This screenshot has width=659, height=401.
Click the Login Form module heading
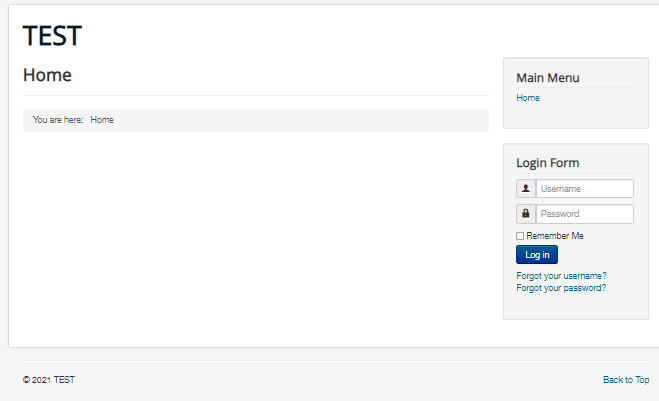click(547, 163)
